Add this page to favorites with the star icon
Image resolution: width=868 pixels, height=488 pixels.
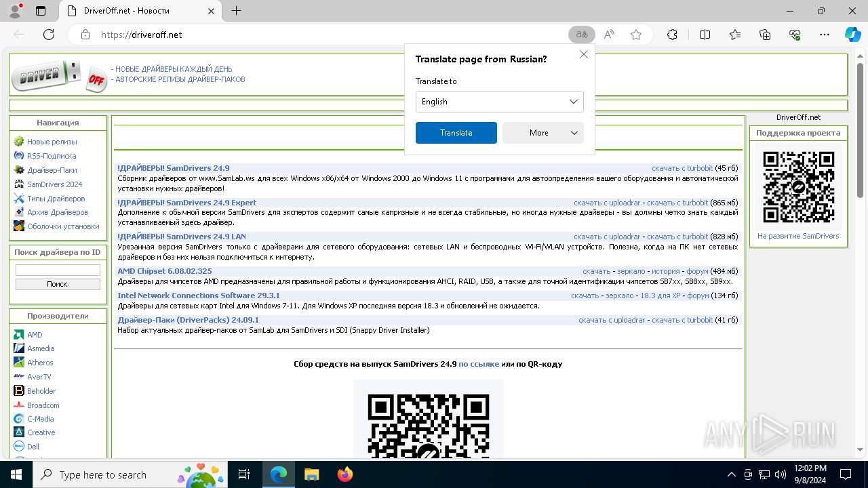(636, 35)
